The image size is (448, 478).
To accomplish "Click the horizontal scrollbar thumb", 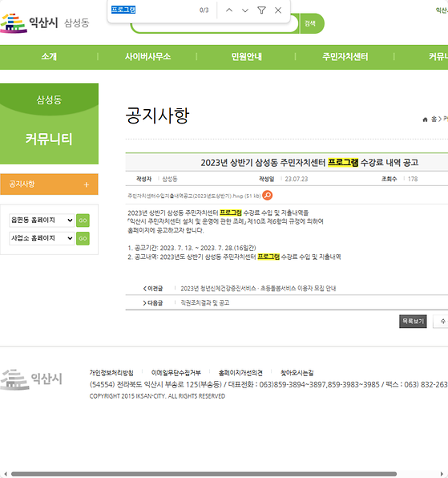I will [x=204, y=474].
